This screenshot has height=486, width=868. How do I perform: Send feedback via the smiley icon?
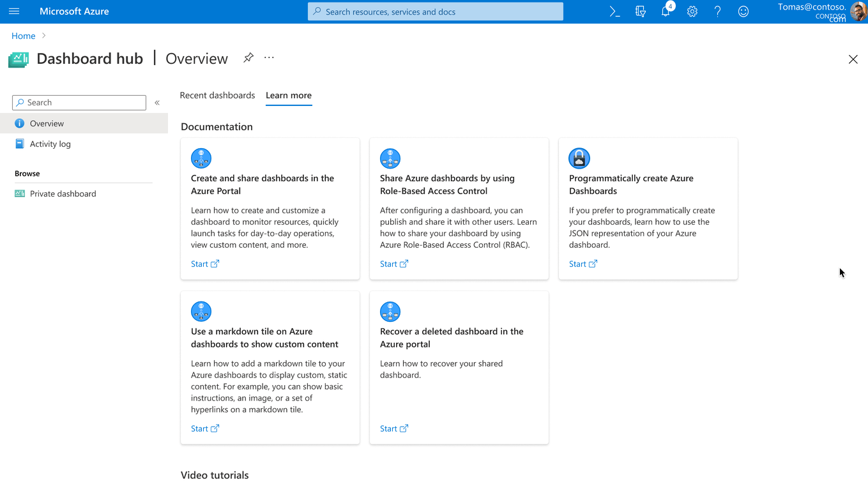coord(743,11)
